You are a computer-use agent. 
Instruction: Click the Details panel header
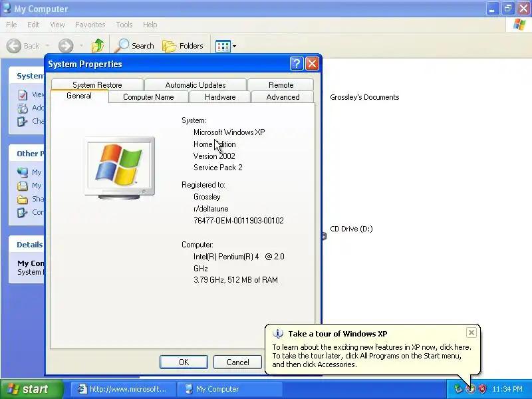click(27, 244)
